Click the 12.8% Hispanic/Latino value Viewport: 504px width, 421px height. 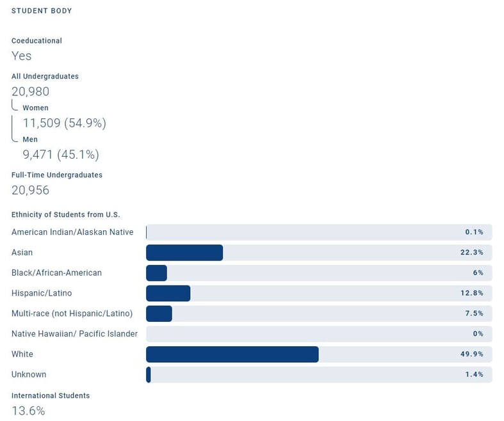click(x=471, y=293)
